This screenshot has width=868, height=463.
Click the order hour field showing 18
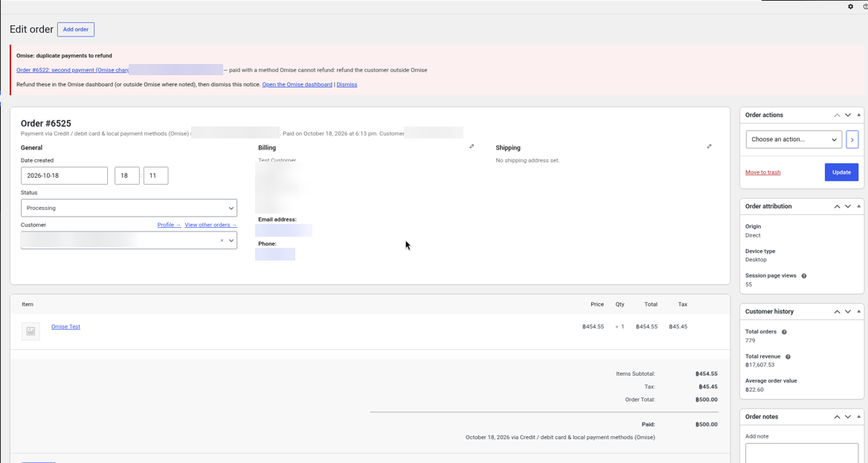pyautogui.click(x=126, y=176)
